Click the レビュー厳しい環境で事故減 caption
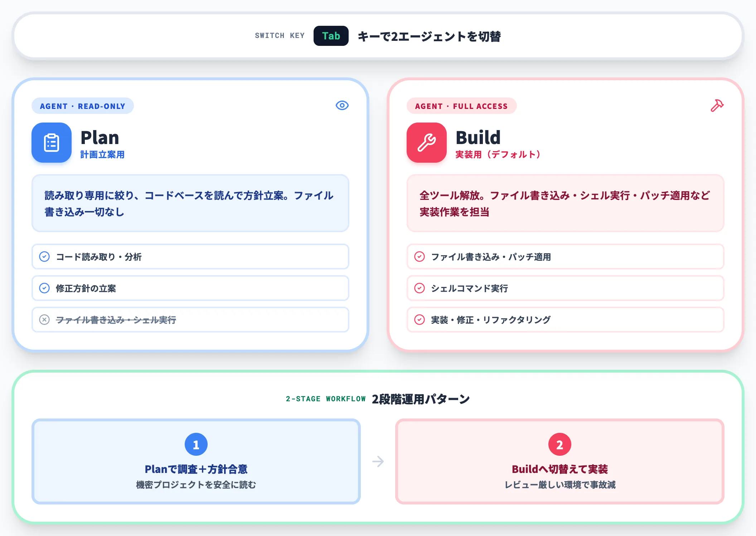756x536 pixels. (x=560, y=485)
